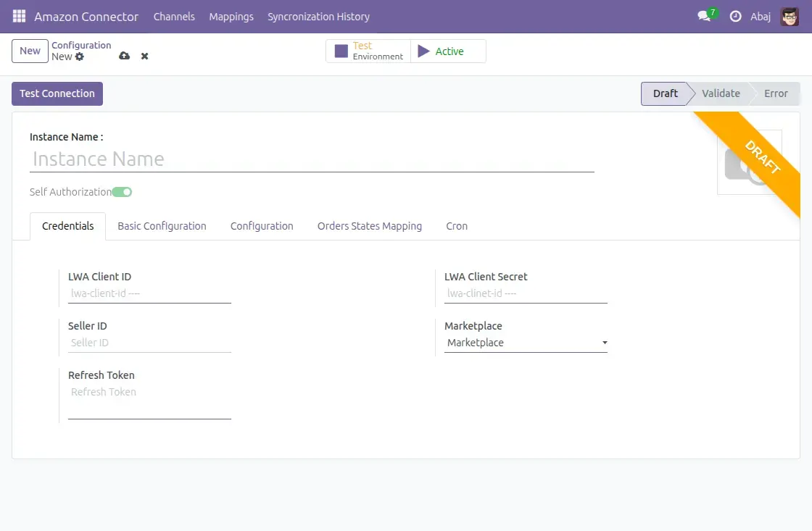Click the New record button
Image resolution: width=812 pixels, height=531 pixels.
(x=30, y=51)
